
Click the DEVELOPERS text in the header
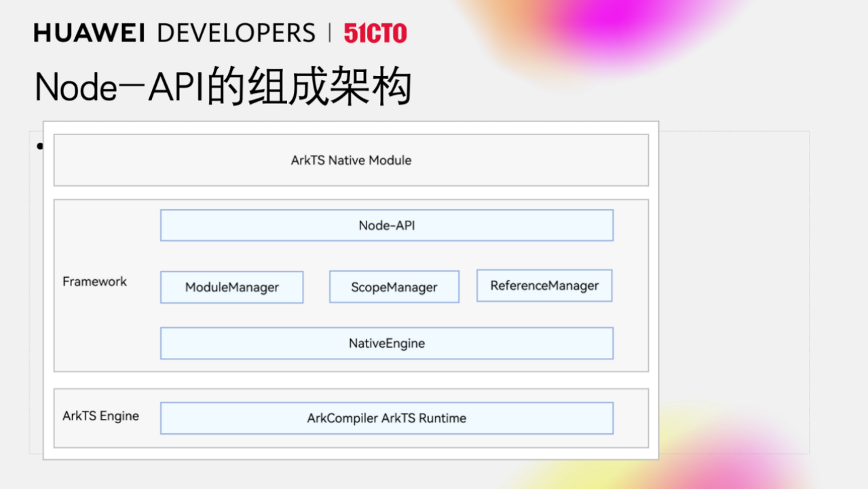point(235,33)
